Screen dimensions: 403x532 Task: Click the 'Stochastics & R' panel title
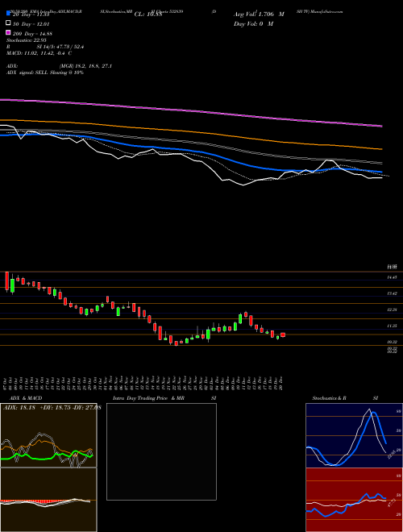click(x=329, y=398)
